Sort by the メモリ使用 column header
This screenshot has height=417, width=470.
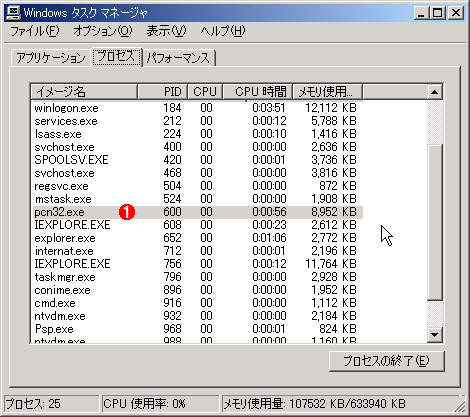pos(328,92)
